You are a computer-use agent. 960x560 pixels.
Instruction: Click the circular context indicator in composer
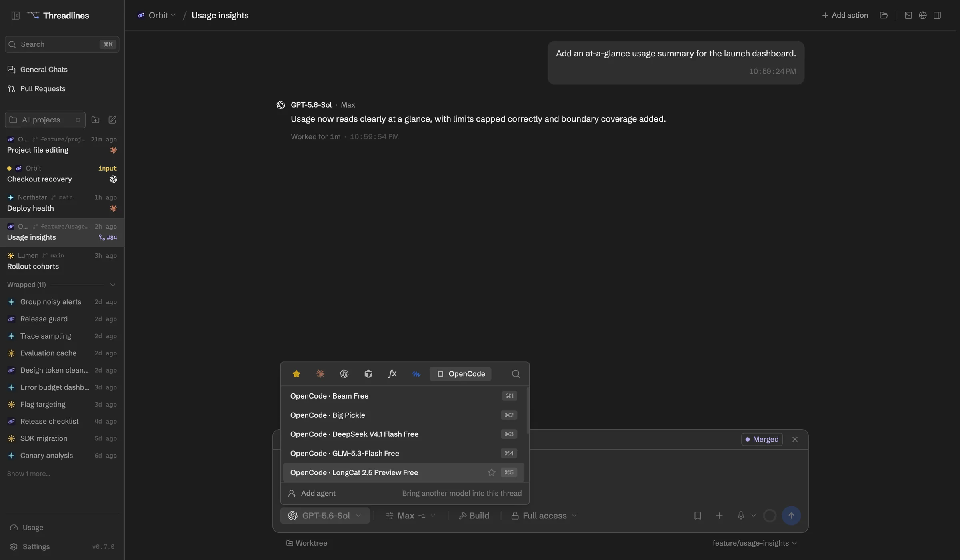point(770,516)
